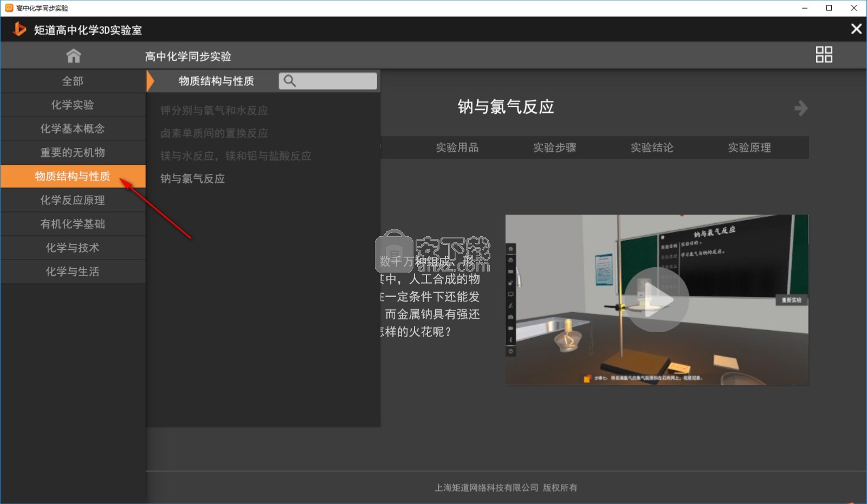Click the orange app logo
Screen dimensions: 867x504
point(20,29)
